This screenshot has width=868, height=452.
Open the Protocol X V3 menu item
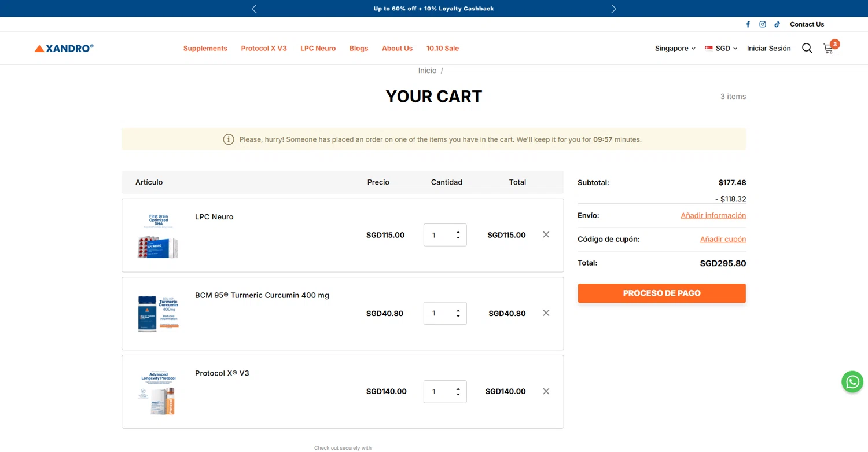click(264, 49)
